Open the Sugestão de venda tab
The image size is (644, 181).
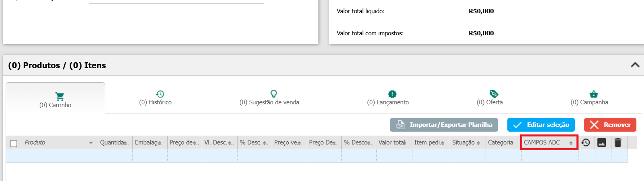point(269,98)
